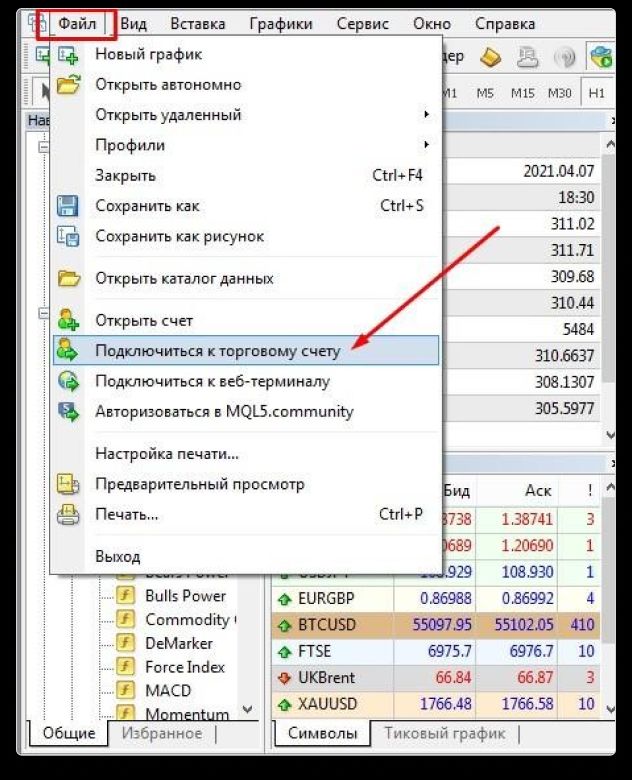Click data window scroll-up arrow

tap(610, 144)
